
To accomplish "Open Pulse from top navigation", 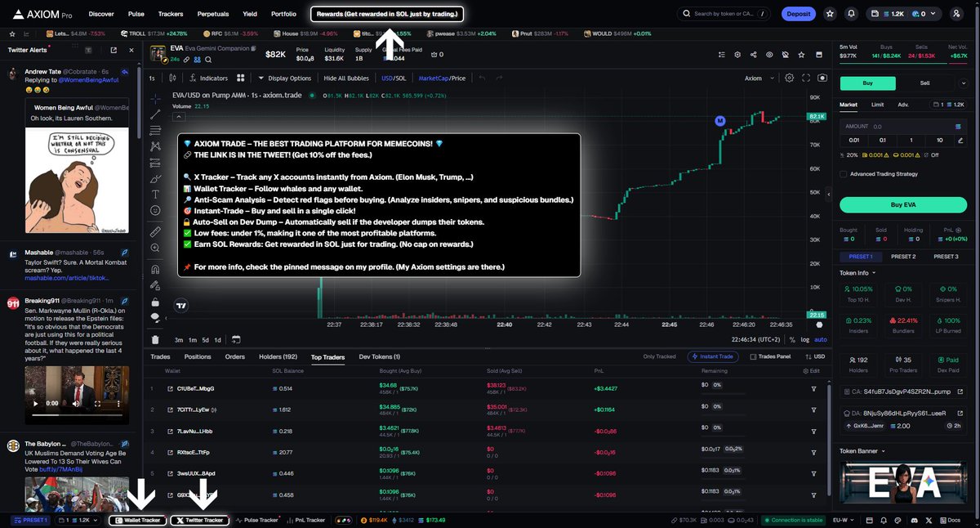I will [x=136, y=14].
